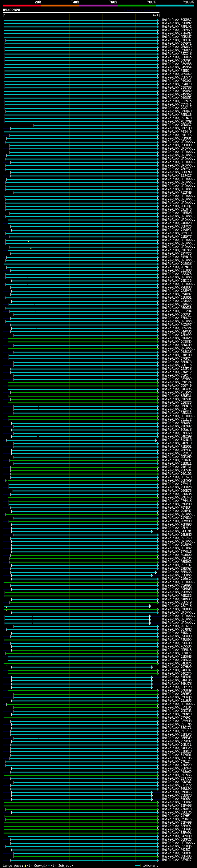The image size is (197, 868).
Task: Click the orange ~40% identity legend bar
Action: [60, 6]
